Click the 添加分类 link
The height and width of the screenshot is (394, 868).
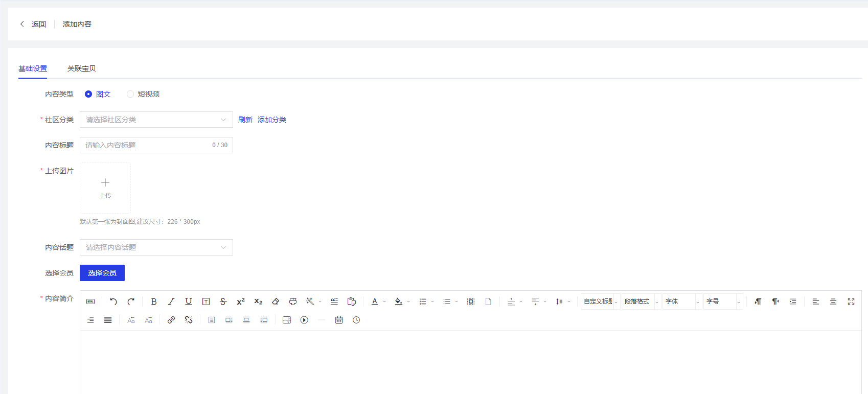point(272,120)
